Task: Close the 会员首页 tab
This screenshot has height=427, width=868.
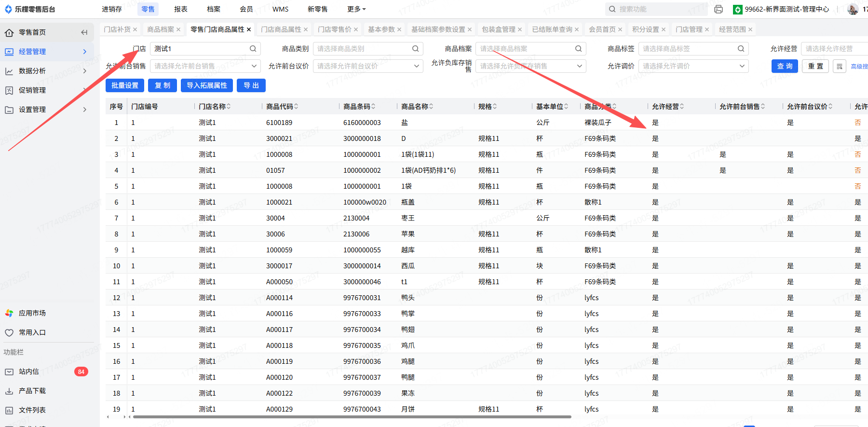Action: [x=620, y=29]
